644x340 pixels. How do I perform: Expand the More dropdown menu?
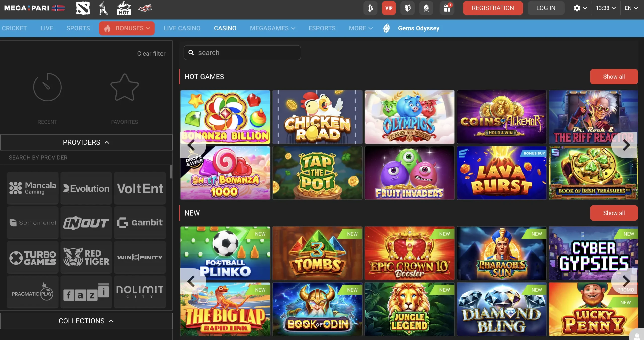361,28
